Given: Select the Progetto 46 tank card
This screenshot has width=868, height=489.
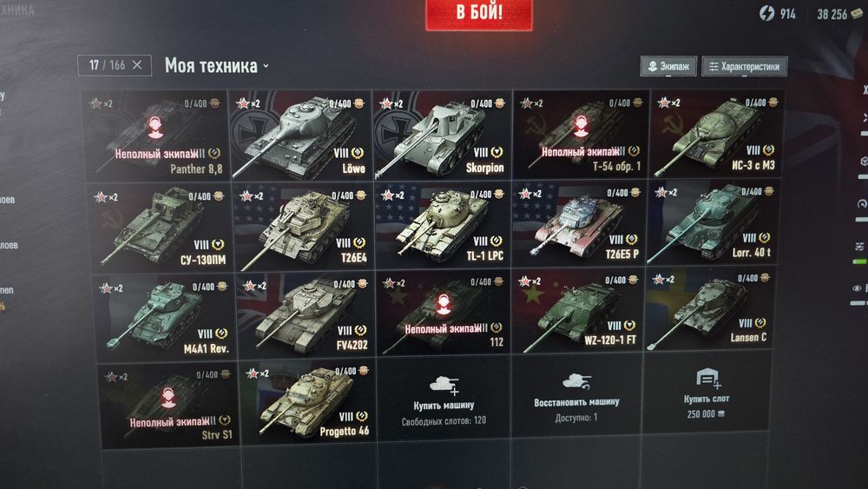Looking at the screenshot, I should click(x=307, y=403).
